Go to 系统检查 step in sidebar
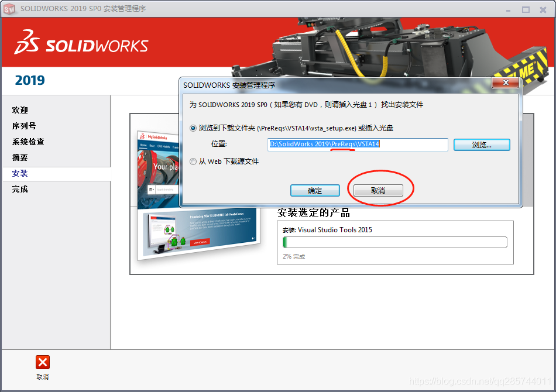 point(28,142)
